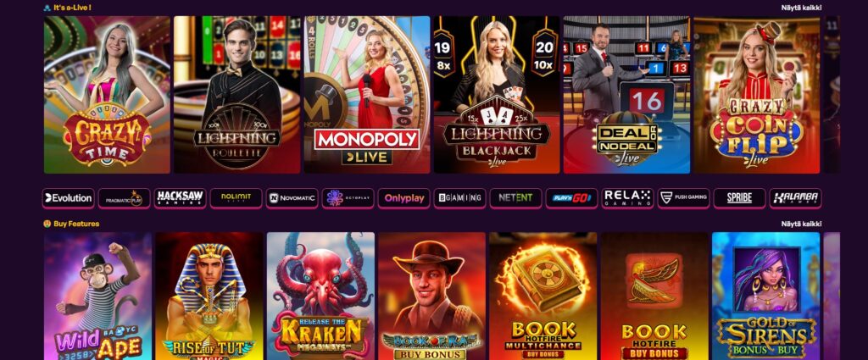Screen dimensions: 868x360
Task: Choose the Pragmatic Play provider logo
Action: pos(124,198)
